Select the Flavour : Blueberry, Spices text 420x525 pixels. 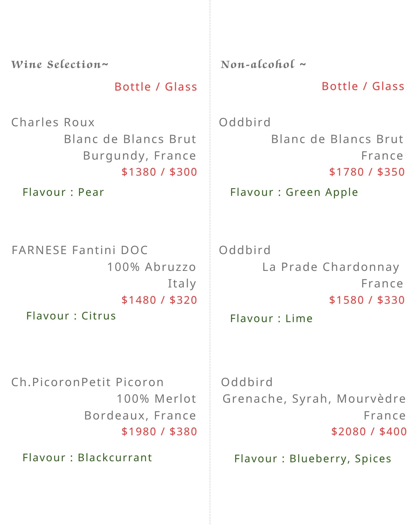pos(313,459)
